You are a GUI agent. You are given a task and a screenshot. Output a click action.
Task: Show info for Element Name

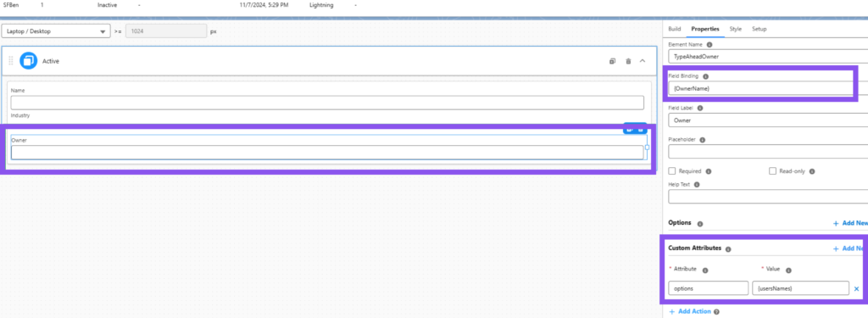coord(709,44)
